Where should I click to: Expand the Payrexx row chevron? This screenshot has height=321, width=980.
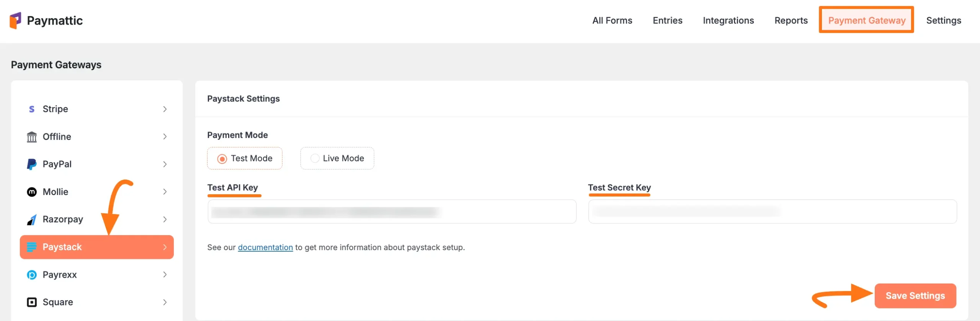pos(165,275)
